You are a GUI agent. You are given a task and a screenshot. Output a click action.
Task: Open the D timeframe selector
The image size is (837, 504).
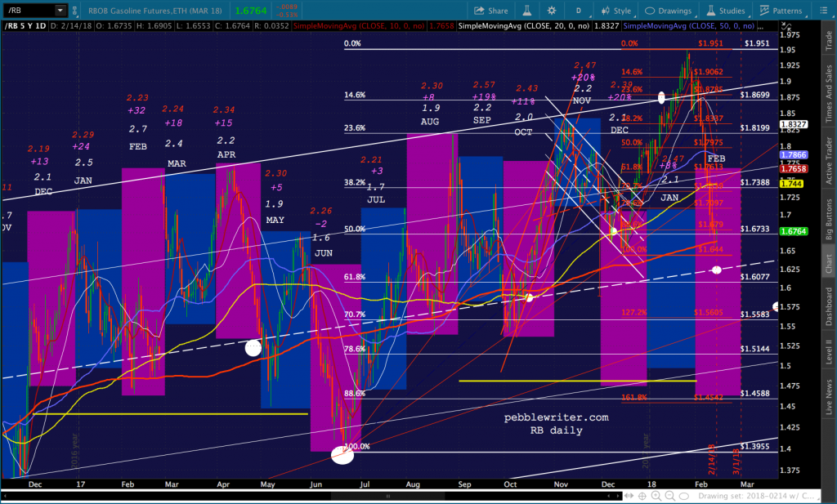[578, 11]
